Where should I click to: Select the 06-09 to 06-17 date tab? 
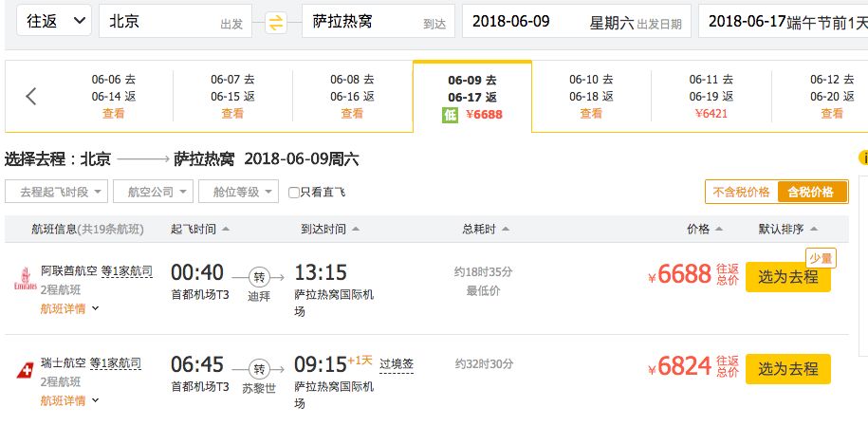pos(472,97)
